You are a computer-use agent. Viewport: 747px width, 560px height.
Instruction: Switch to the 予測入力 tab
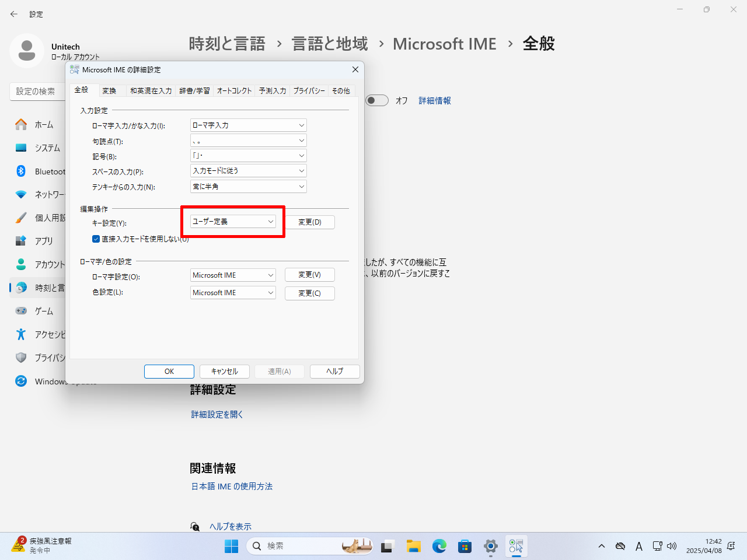pyautogui.click(x=273, y=91)
